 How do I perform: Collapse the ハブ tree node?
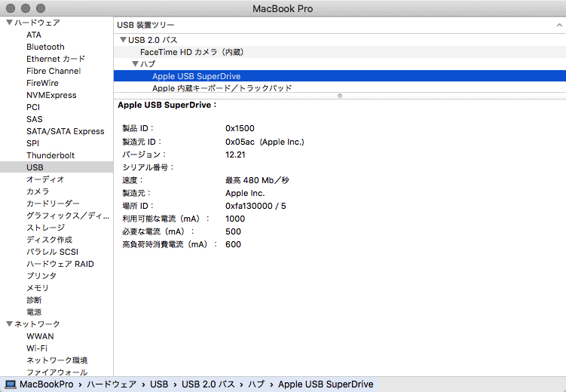pyautogui.click(x=136, y=64)
